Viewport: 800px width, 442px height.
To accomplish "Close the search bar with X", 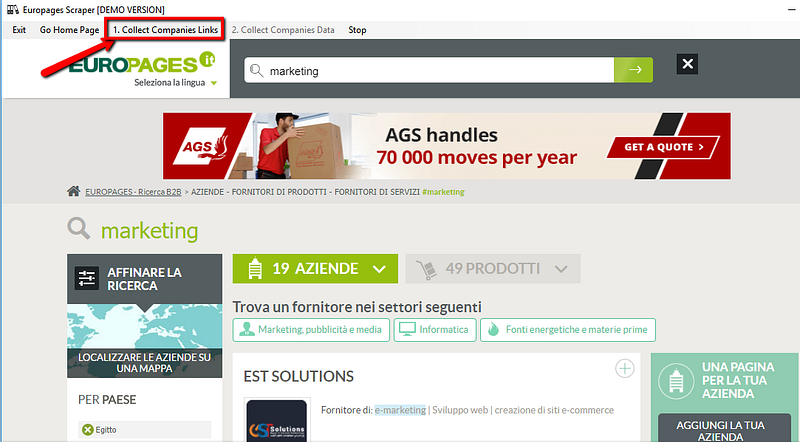I will [x=687, y=64].
